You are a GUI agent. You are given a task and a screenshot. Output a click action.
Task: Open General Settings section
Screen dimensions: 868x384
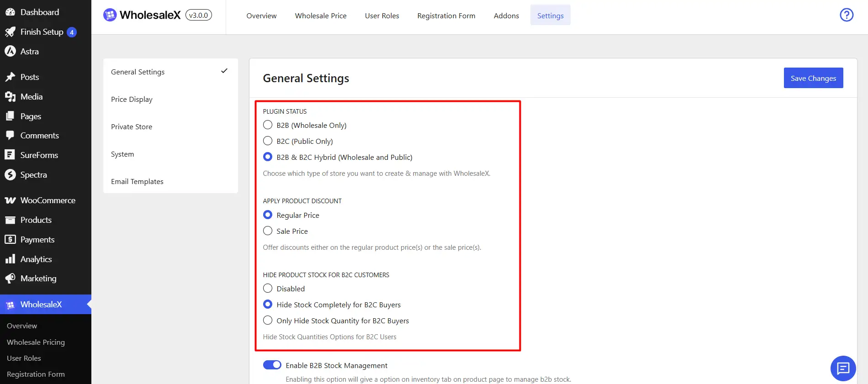tap(170, 72)
